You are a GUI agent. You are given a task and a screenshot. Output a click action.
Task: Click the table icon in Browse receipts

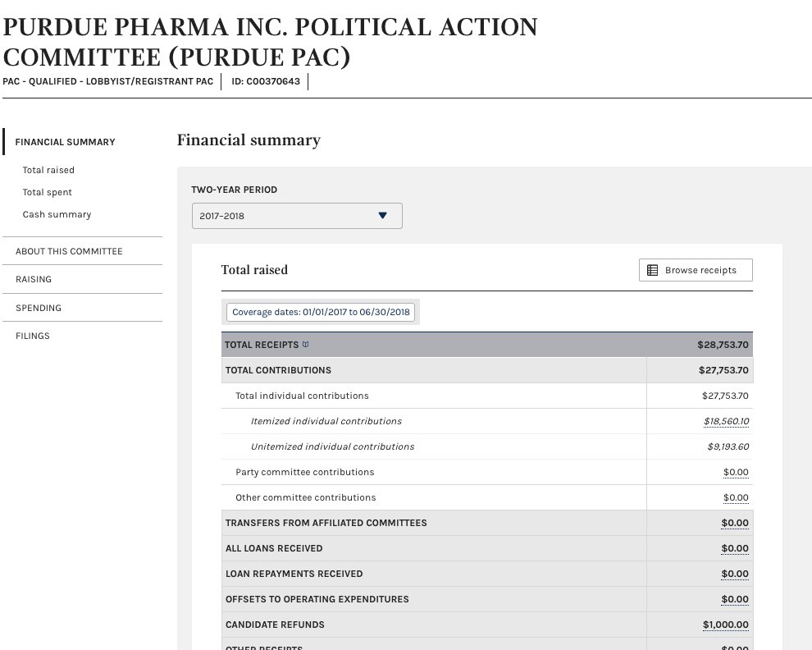click(653, 270)
